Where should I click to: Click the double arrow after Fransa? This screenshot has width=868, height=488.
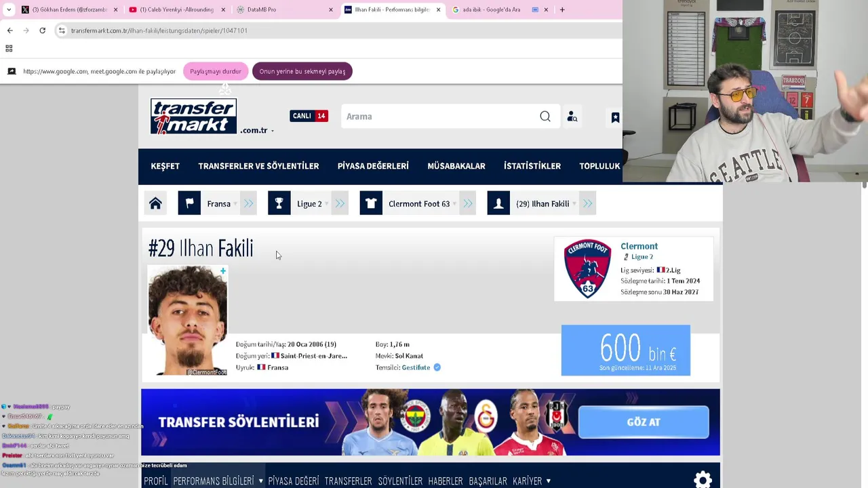(x=248, y=203)
